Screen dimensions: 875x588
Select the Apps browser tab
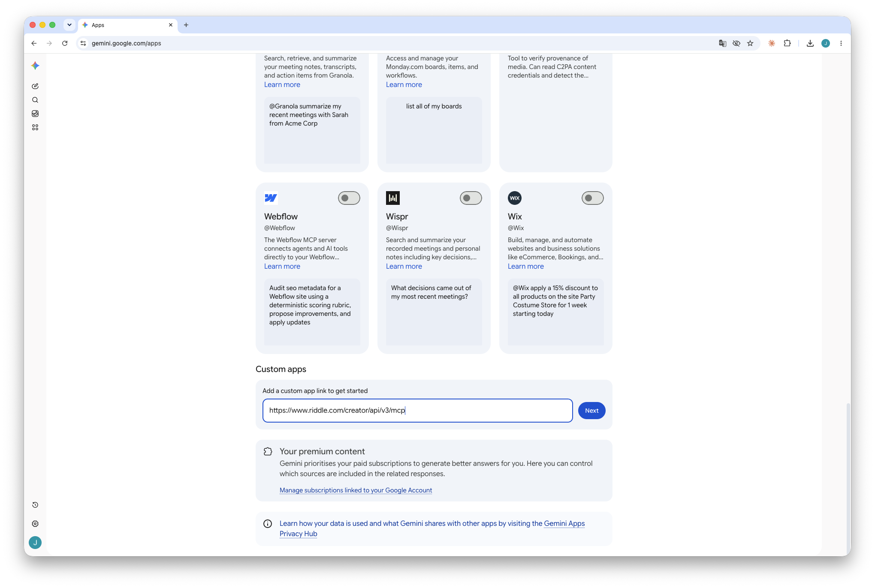127,25
